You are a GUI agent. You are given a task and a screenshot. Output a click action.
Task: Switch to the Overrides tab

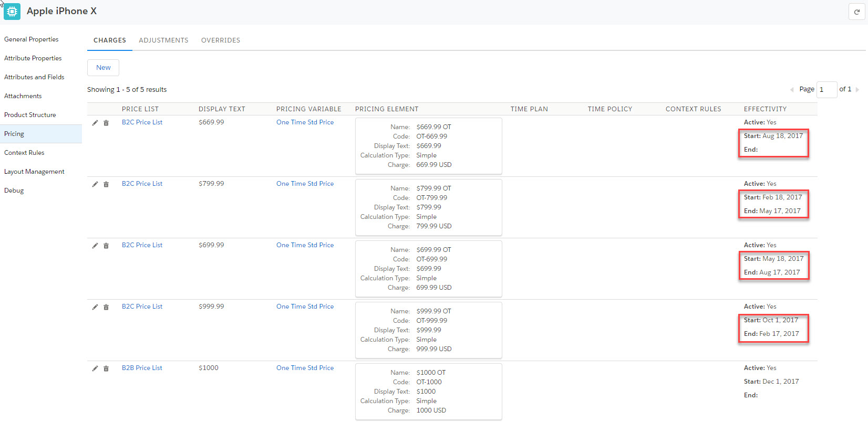tap(221, 40)
